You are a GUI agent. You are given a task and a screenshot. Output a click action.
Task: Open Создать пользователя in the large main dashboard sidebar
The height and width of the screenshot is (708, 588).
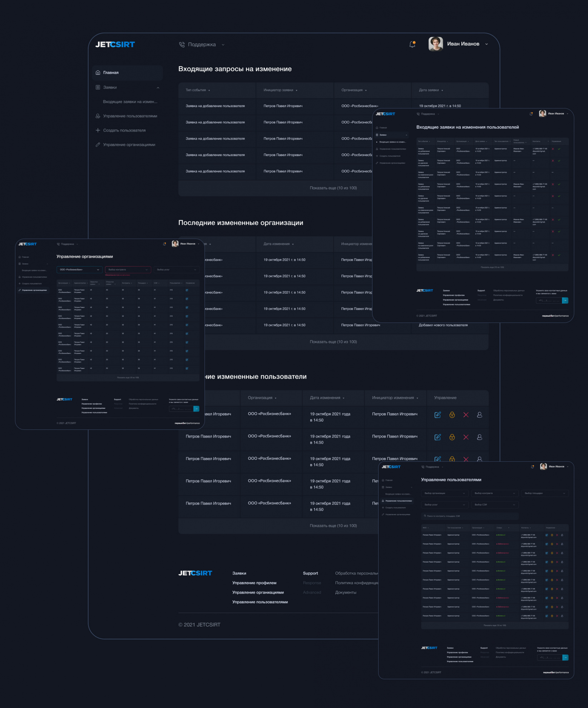coord(124,131)
